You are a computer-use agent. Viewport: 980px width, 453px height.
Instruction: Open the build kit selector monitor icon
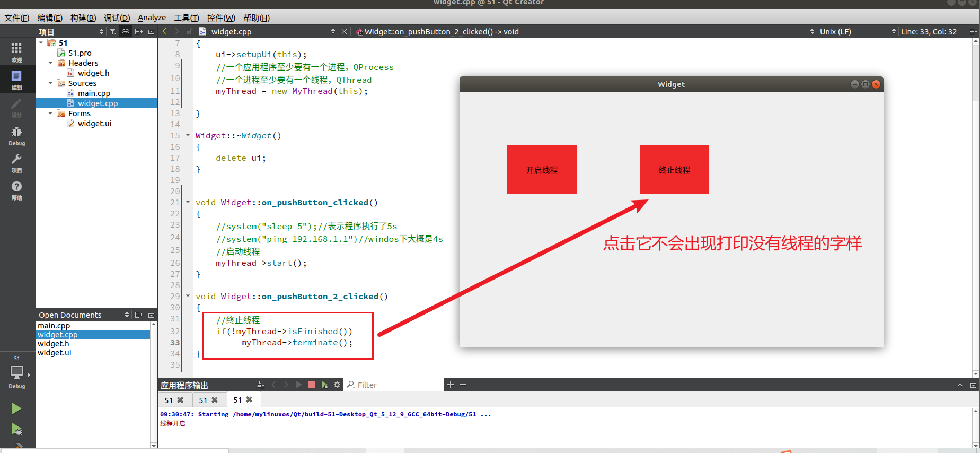(x=16, y=372)
